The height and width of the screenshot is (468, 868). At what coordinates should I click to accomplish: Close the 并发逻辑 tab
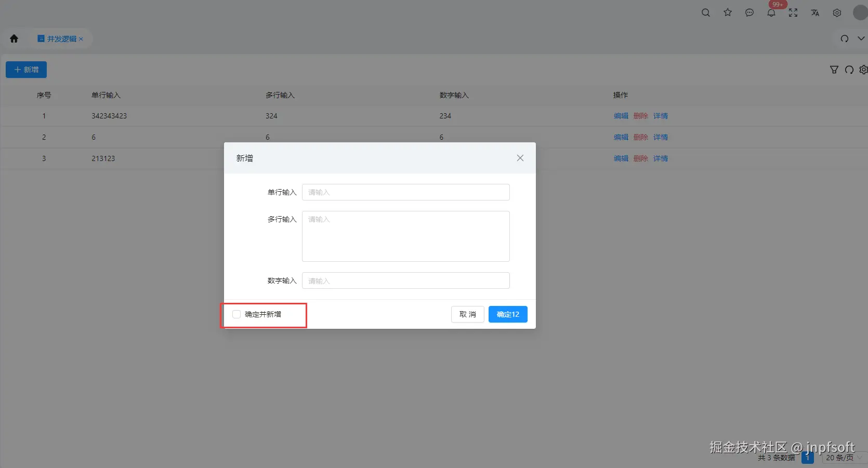pyautogui.click(x=81, y=39)
